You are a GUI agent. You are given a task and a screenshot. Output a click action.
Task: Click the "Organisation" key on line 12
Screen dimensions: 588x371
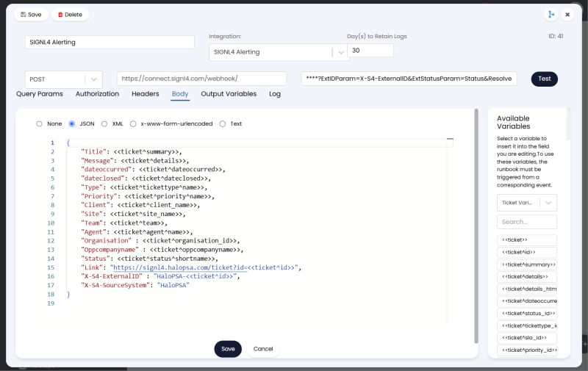click(x=107, y=240)
